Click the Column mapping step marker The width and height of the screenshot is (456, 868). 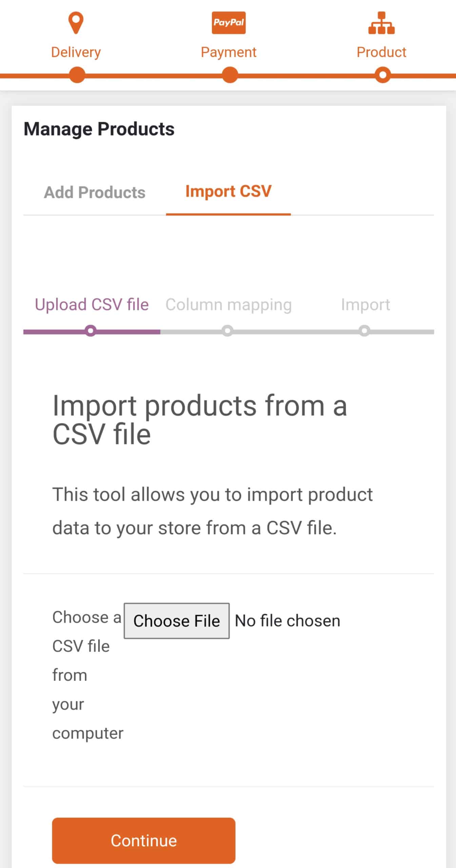click(227, 331)
